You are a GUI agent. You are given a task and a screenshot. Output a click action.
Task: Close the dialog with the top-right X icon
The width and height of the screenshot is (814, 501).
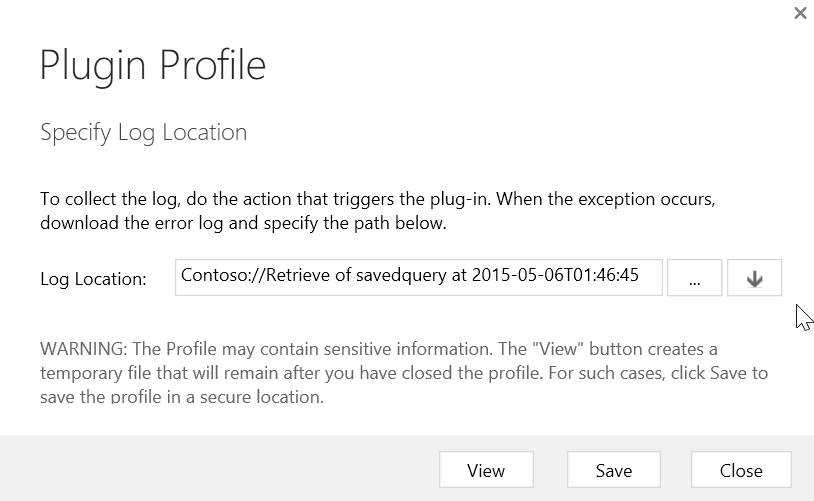[799, 14]
